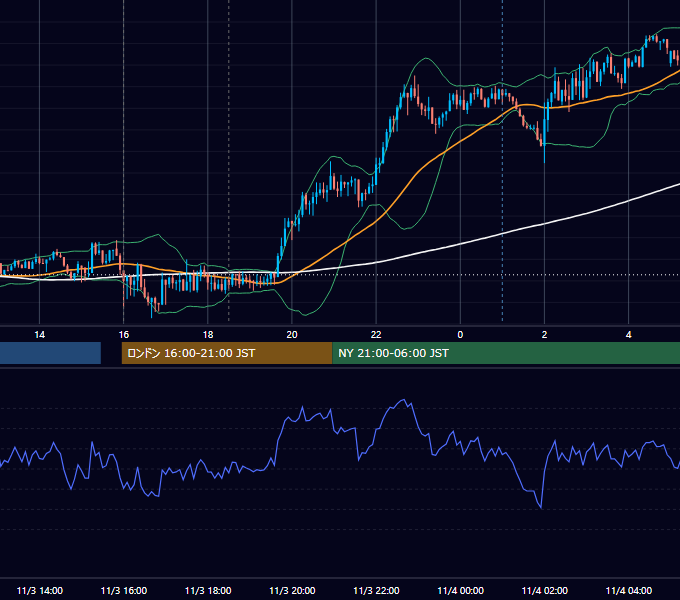Click the '11/3 20:00' time label
The height and width of the screenshot is (600, 680).
pyautogui.click(x=292, y=590)
